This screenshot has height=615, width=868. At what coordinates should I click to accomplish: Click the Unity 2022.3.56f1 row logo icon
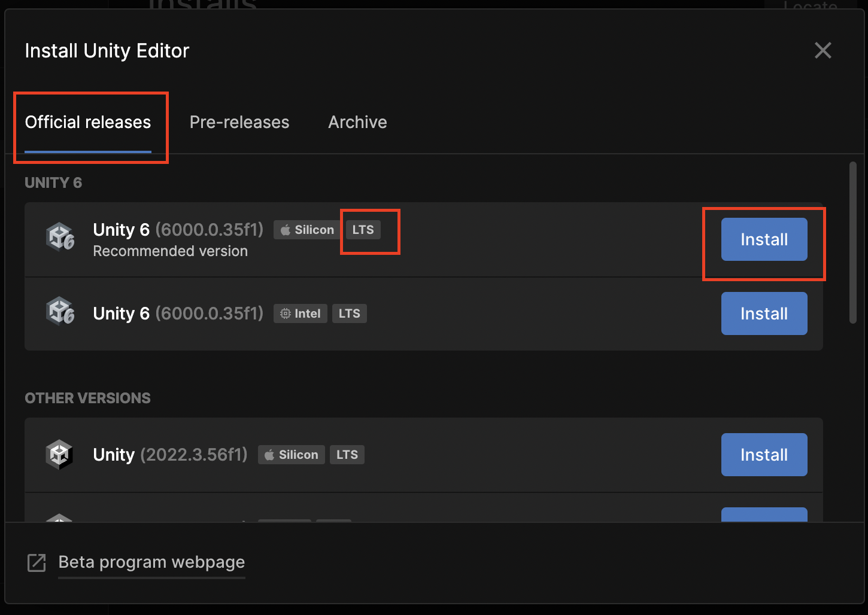(x=59, y=455)
